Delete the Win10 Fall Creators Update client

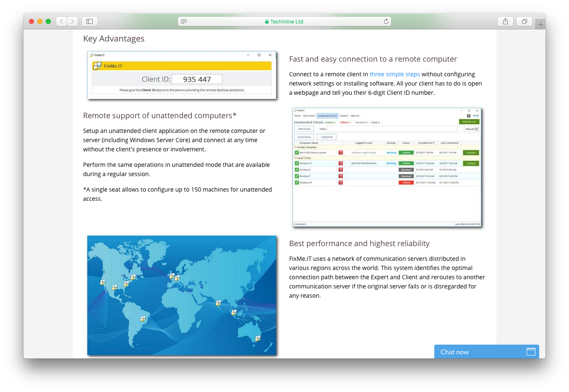341,153
